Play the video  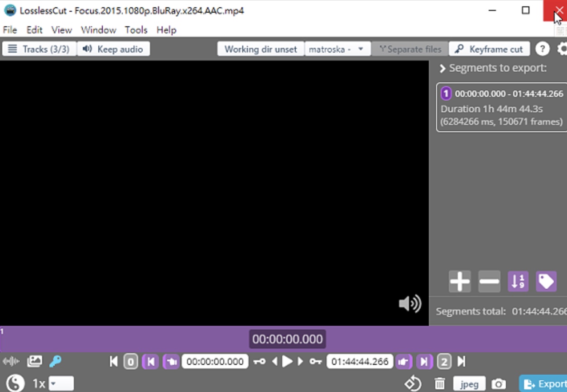coord(288,362)
